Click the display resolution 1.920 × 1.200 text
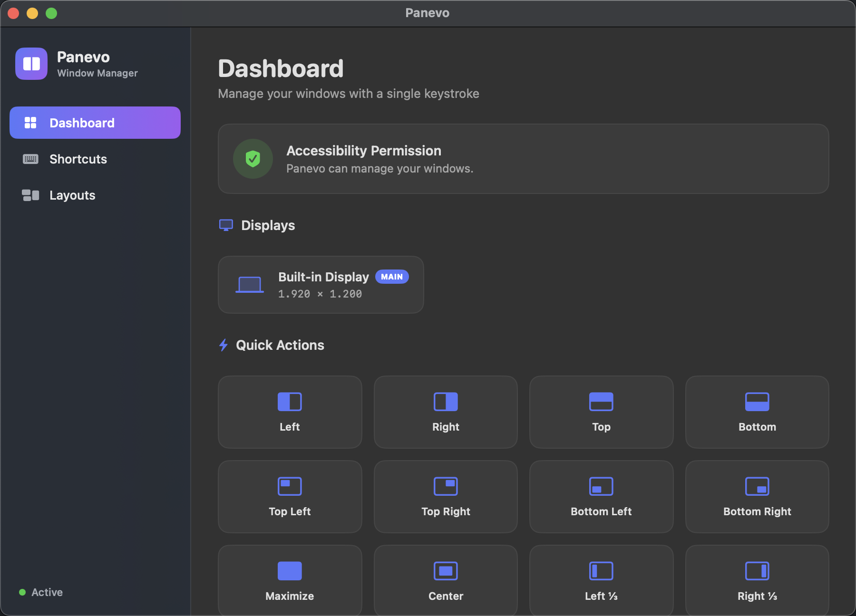 320,294
